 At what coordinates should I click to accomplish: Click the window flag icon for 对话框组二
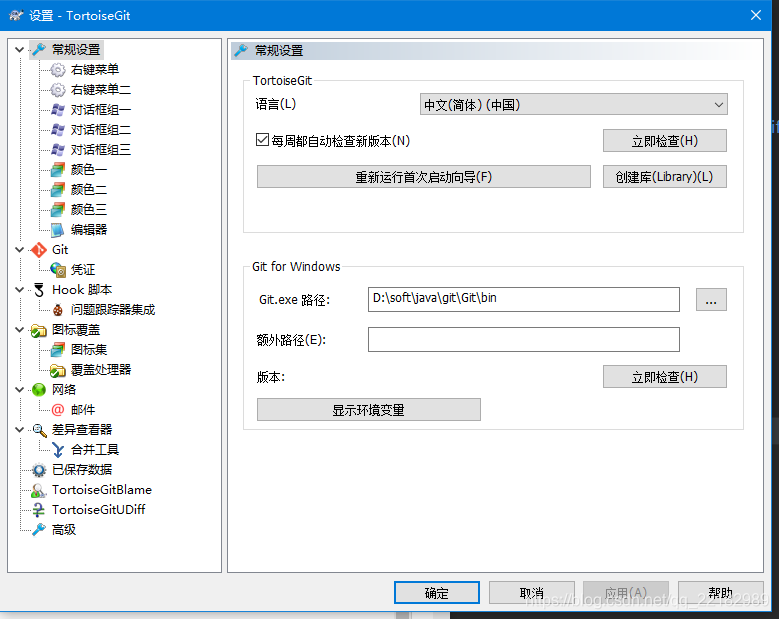click(58, 130)
